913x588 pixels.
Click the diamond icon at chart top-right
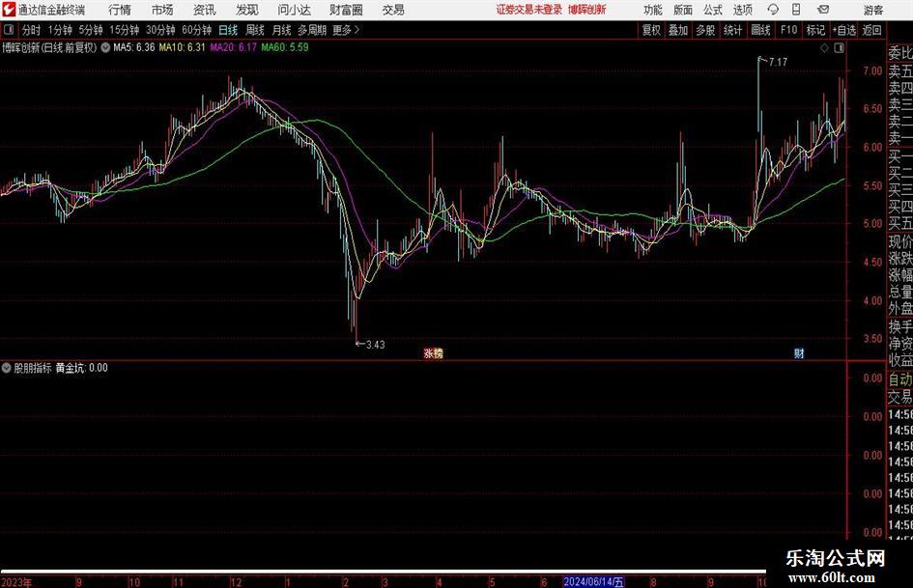(x=824, y=48)
